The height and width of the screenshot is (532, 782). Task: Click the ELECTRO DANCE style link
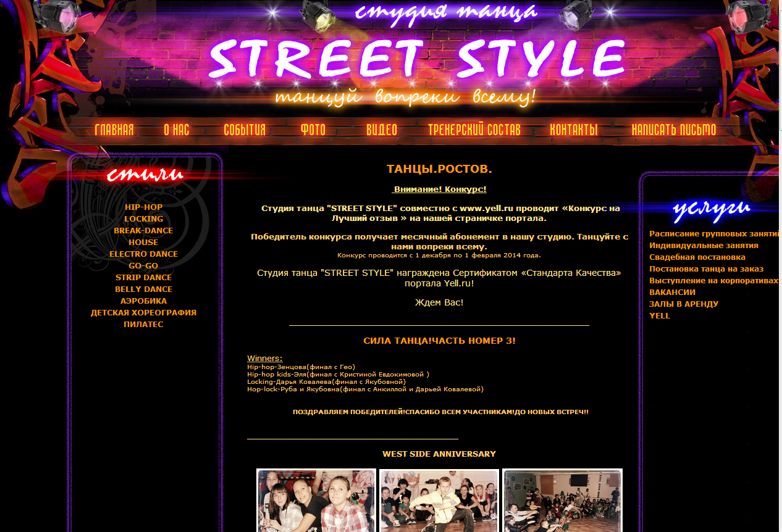point(143,254)
